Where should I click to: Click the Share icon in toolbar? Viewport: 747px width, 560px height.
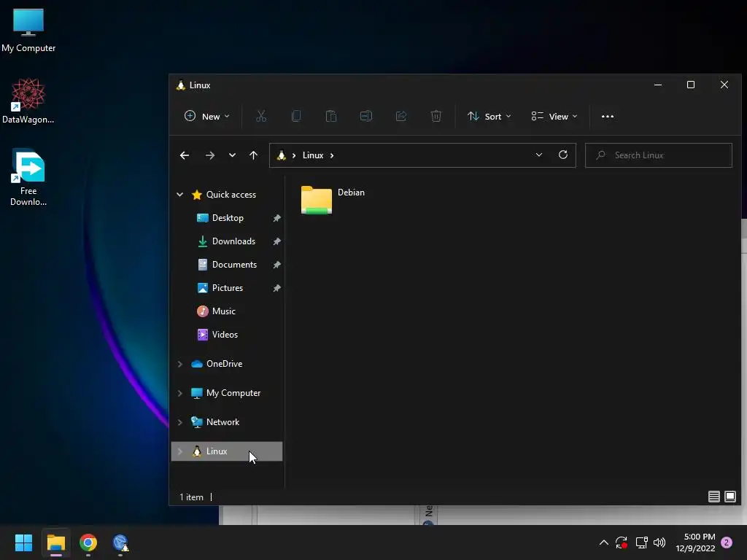(401, 116)
